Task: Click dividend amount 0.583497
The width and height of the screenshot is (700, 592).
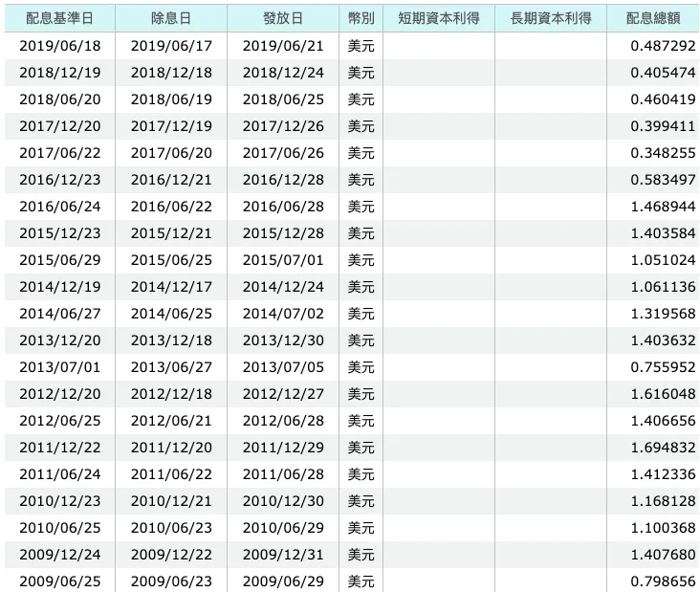Action: [x=663, y=180]
